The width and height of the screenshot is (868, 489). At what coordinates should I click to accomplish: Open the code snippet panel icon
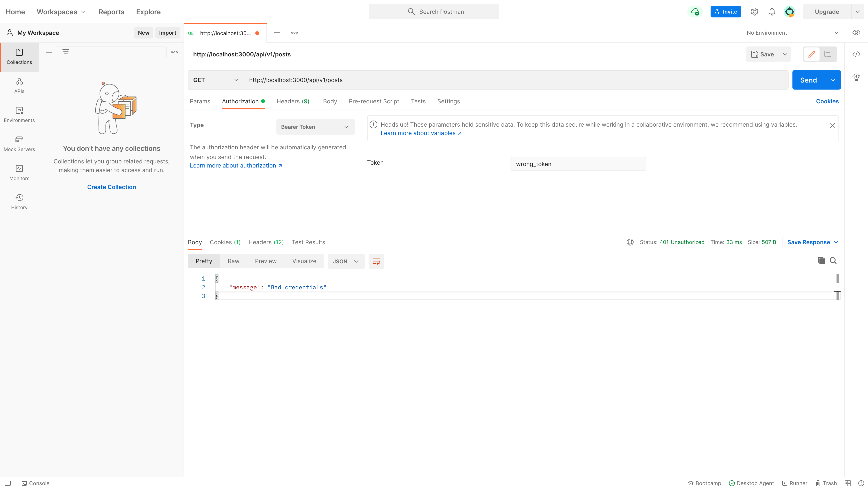pyautogui.click(x=856, y=54)
